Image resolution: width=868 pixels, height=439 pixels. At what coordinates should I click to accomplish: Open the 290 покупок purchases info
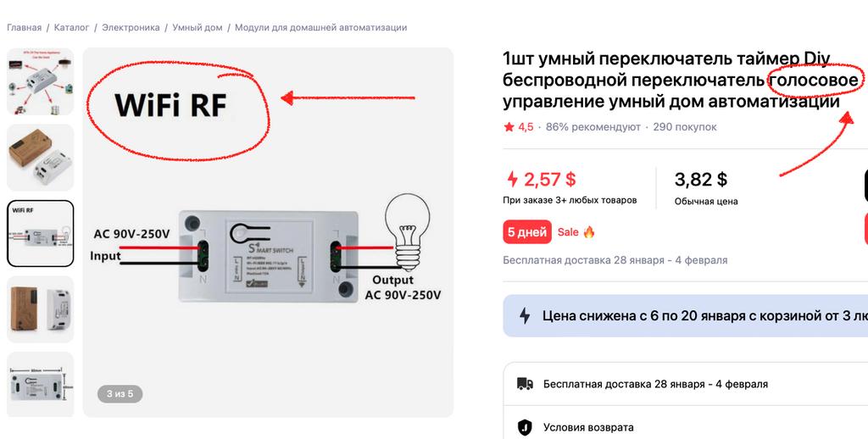(685, 127)
